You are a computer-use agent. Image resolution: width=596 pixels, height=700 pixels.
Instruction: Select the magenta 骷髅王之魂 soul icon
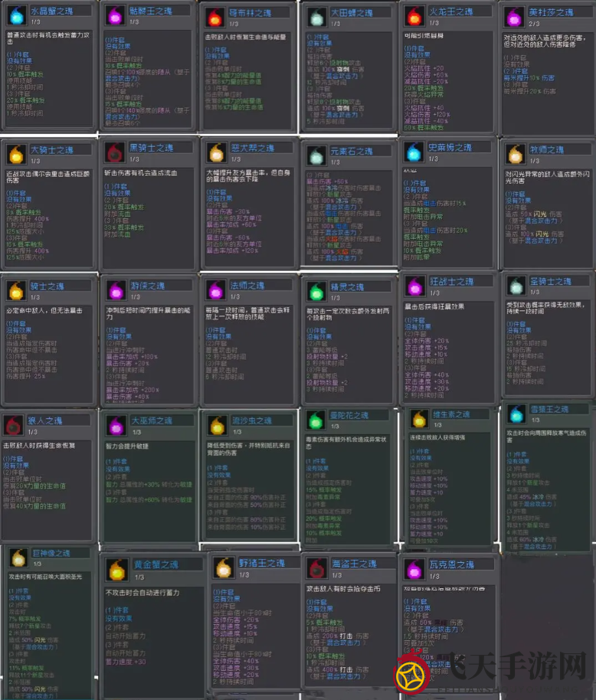click(115, 15)
